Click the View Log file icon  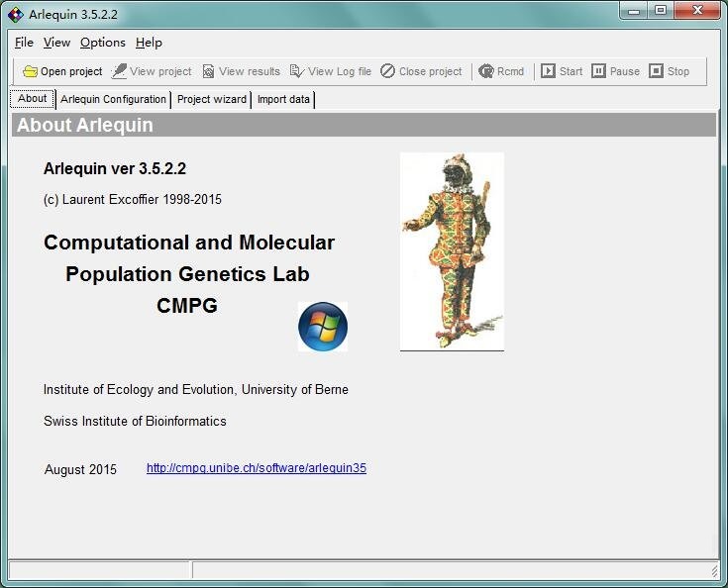[x=297, y=71]
